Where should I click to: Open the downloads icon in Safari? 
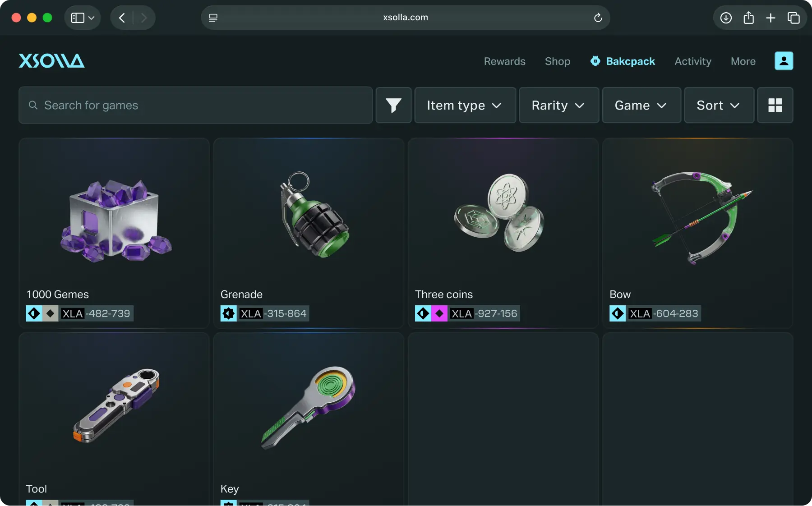point(726,18)
